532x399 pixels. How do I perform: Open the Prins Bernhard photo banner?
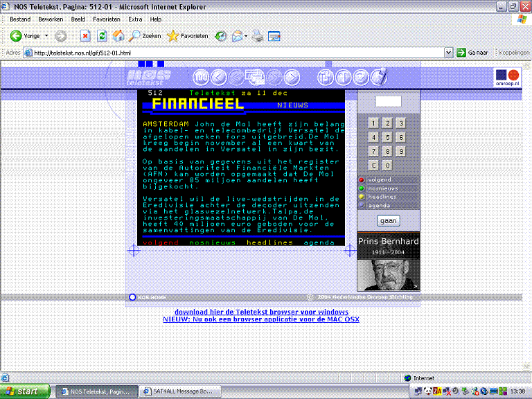click(x=389, y=262)
